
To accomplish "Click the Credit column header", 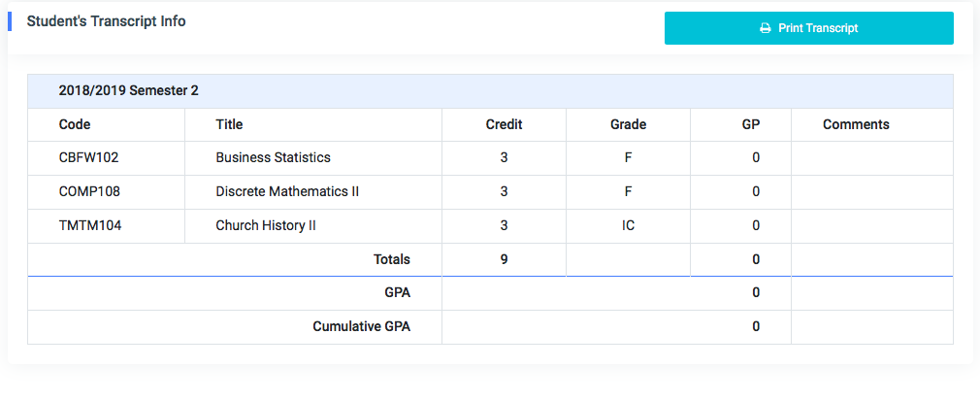I will tap(504, 124).
